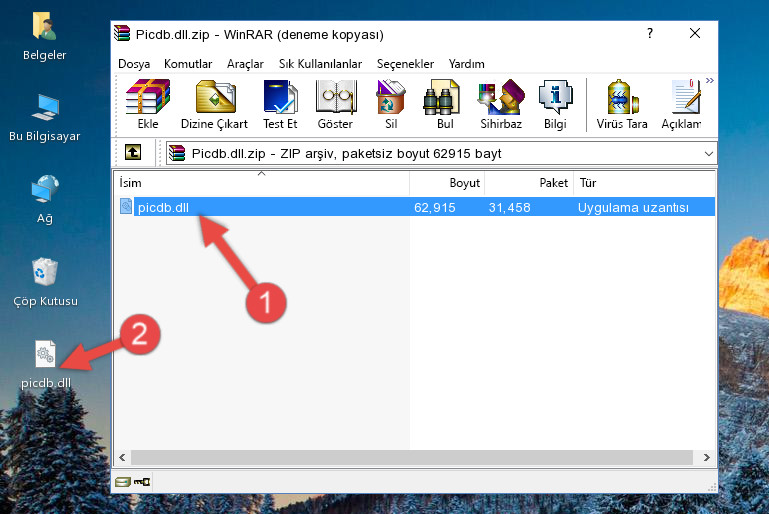Open the Komutlar menu
Screen dimensions: 769x514
point(188,64)
